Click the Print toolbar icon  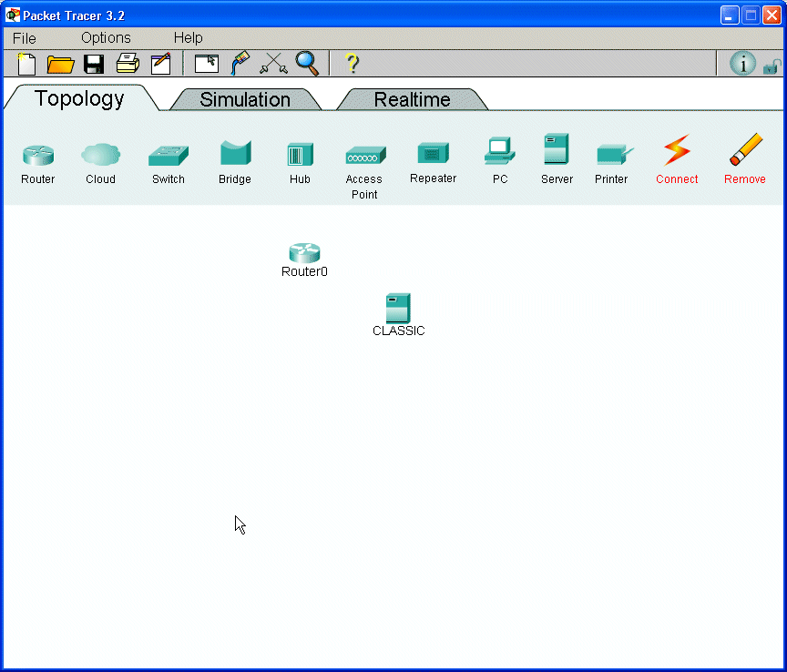pos(128,64)
